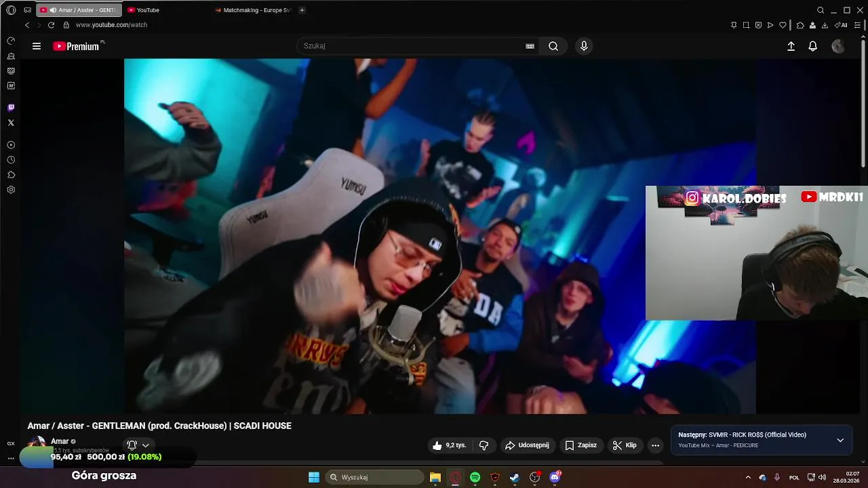Open the ad blocker shield icon
The image size is (868, 488).
click(758, 25)
